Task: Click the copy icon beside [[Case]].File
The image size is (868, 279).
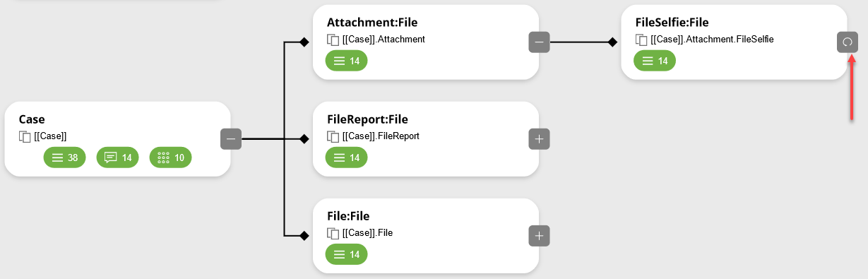Action: (333, 233)
